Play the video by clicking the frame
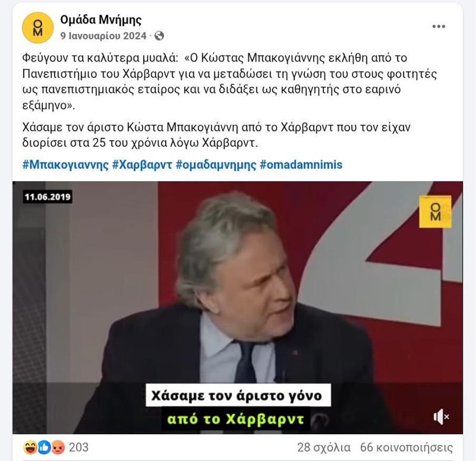The width and height of the screenshot is (476, 461). 237,307
